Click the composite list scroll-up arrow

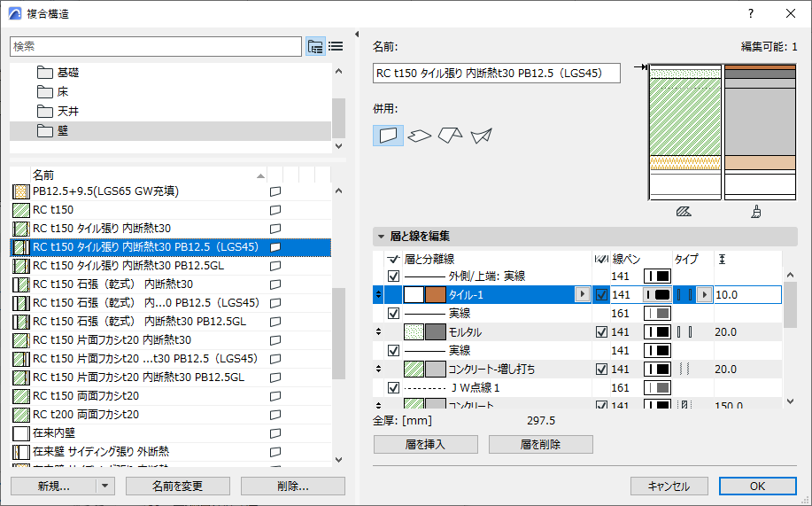point(338,191)
